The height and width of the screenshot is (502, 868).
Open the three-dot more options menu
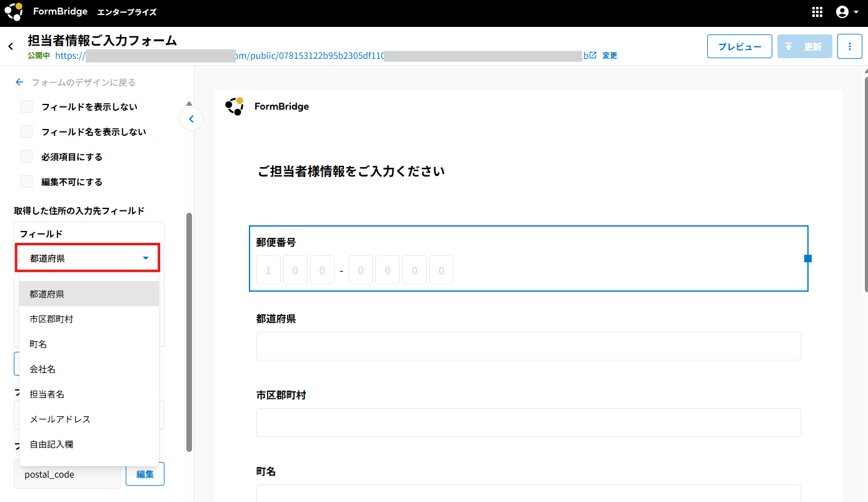click(x=849, y=46)
